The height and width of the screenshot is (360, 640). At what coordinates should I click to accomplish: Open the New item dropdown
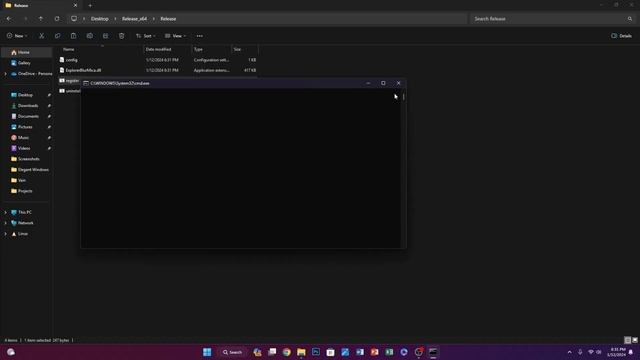pyautogui.click(x=17, y=36)
